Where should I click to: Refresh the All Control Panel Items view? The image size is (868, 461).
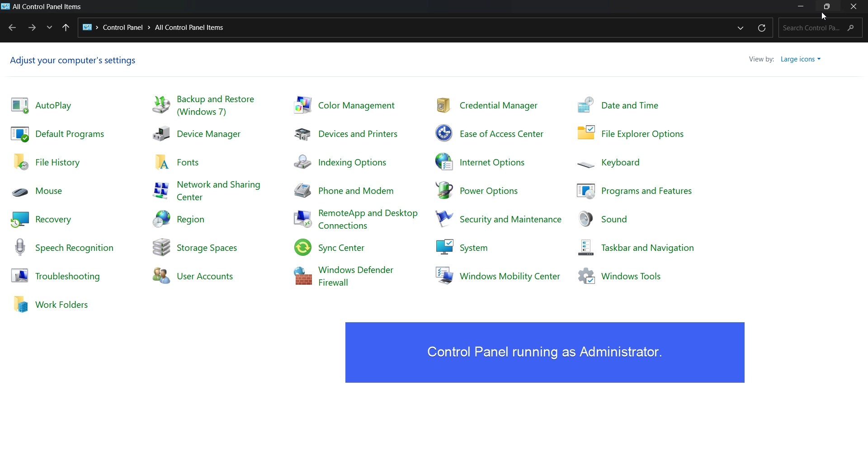click(x=762, y=28)
